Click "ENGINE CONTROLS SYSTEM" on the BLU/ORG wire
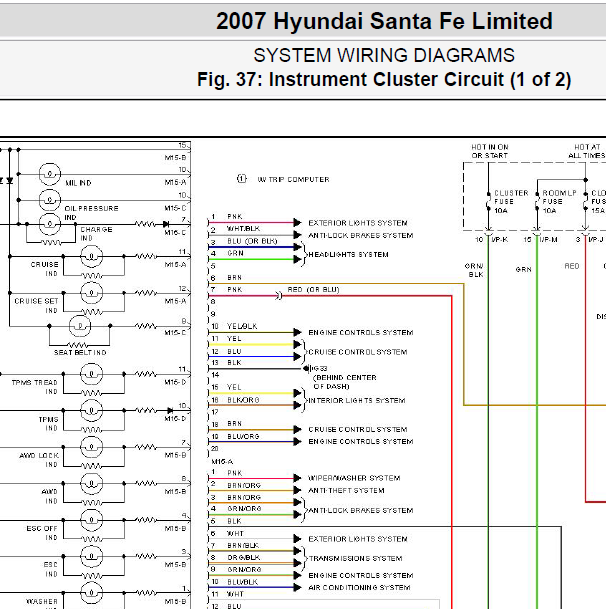The width and height of the screenshot is (606, 609). point(360,442)
